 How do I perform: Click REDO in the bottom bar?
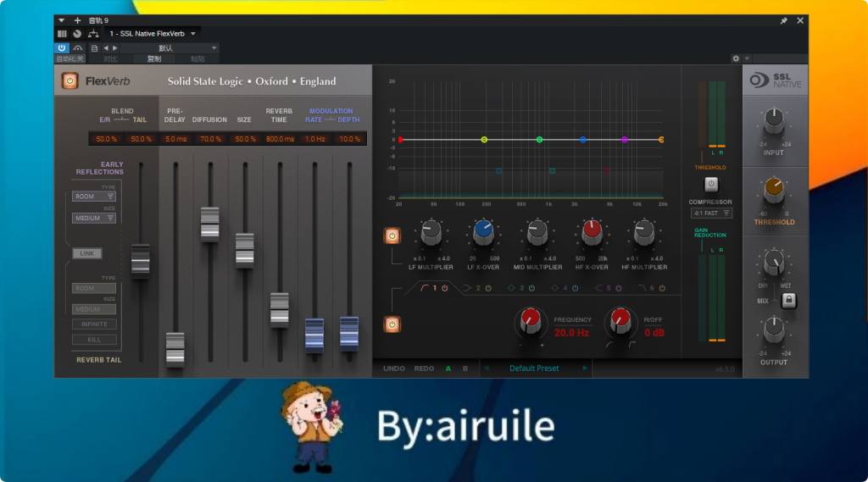[424, 368]
